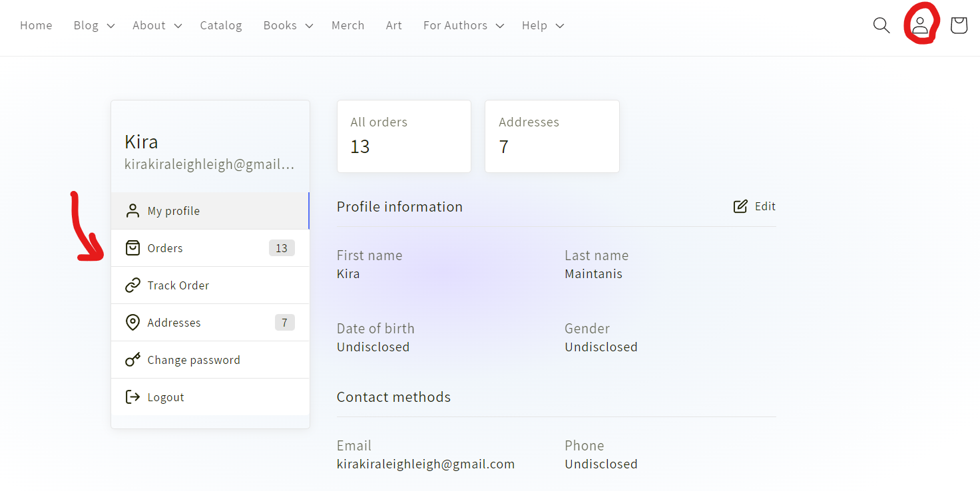Click the First name label
This screenshot has height=491, width=980.
coord(369,255)
